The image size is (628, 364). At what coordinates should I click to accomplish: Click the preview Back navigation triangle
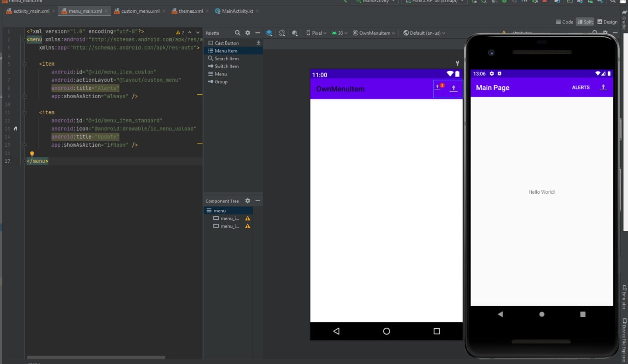[336, 331]
